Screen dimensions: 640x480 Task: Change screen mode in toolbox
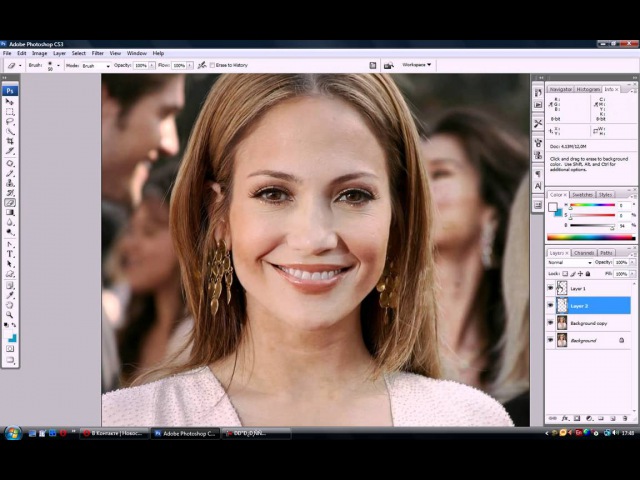pyautogui.click(x=10, y=360)
